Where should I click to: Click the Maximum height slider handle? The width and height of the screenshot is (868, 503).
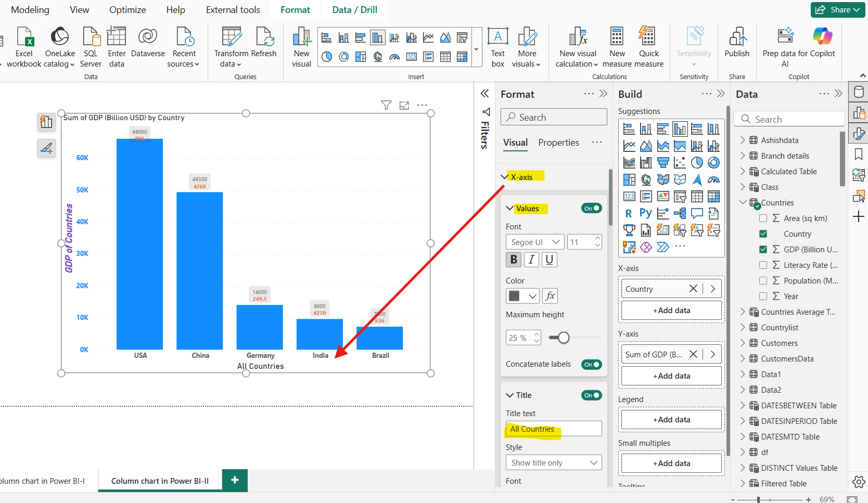[x=564, y=338]
